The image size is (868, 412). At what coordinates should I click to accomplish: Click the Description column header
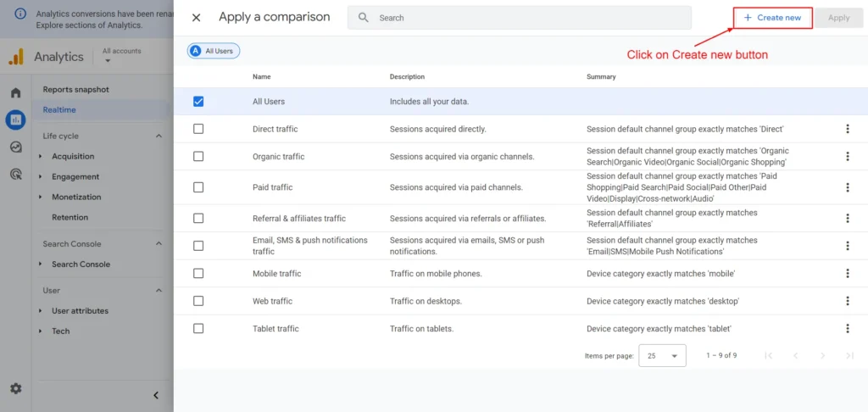pyautogui.click(x=407, y=77)
